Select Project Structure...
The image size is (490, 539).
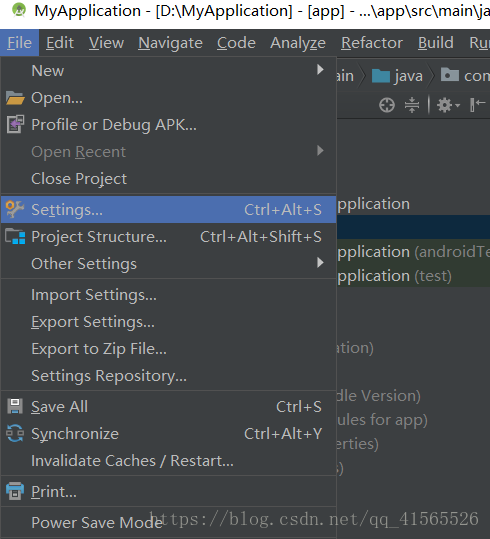(x=168, y=236)
